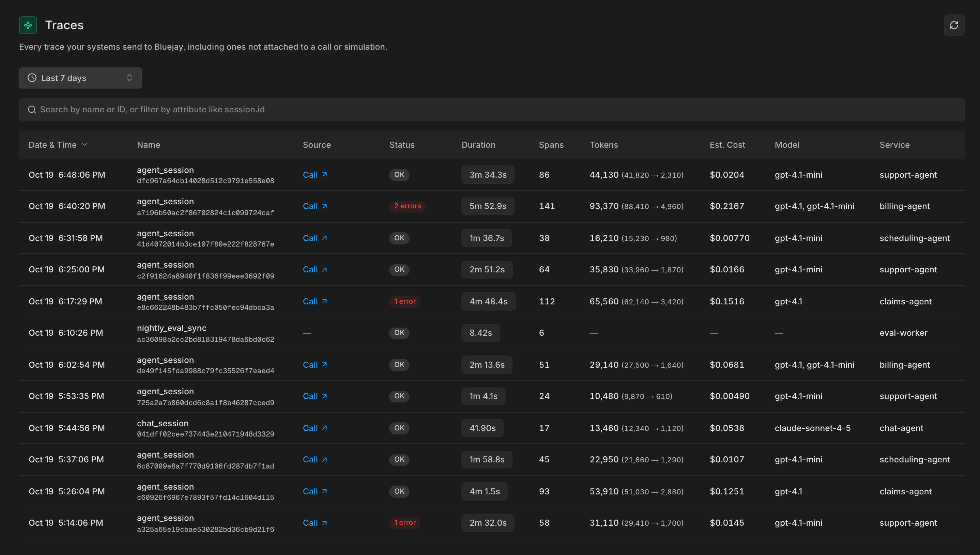980x555 pixels.
Task: Open the Call link for the 5:26:04 PM trace
Action: coord(315,491)
